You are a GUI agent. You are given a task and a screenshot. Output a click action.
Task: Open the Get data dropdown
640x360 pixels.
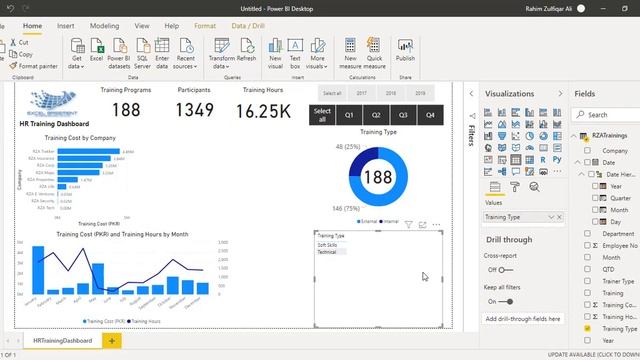(x=76, y=53)
